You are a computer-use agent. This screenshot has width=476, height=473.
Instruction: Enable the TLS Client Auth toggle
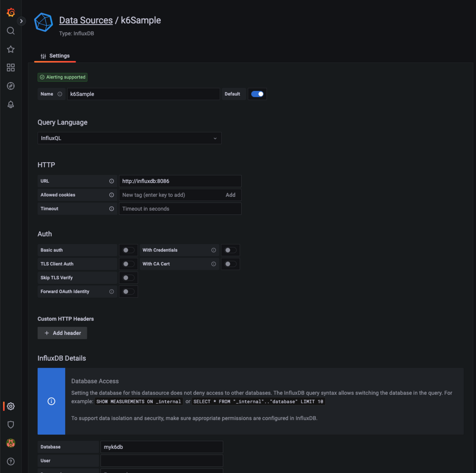point(128,264)
